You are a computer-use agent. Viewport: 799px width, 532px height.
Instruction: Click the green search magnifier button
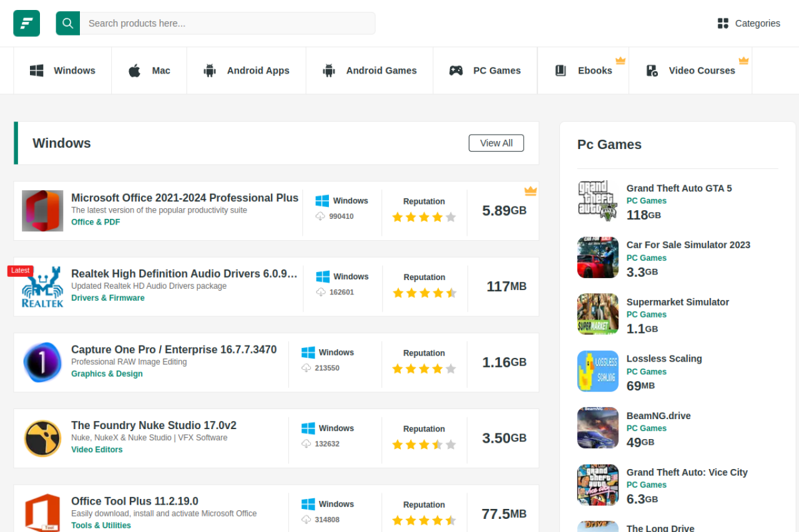point(67,23)
